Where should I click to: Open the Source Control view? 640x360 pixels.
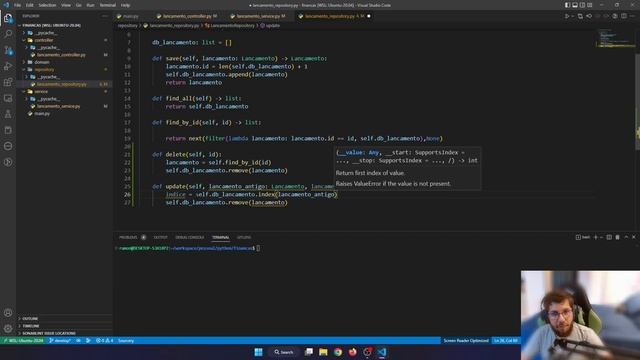click(x=8, y=50)
